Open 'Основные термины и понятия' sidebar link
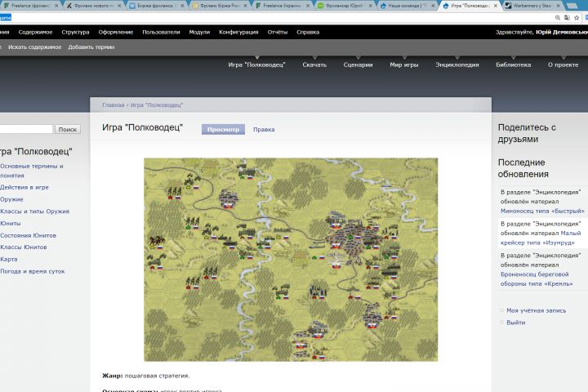The image size is (588, 392). (x=32, y=171)
